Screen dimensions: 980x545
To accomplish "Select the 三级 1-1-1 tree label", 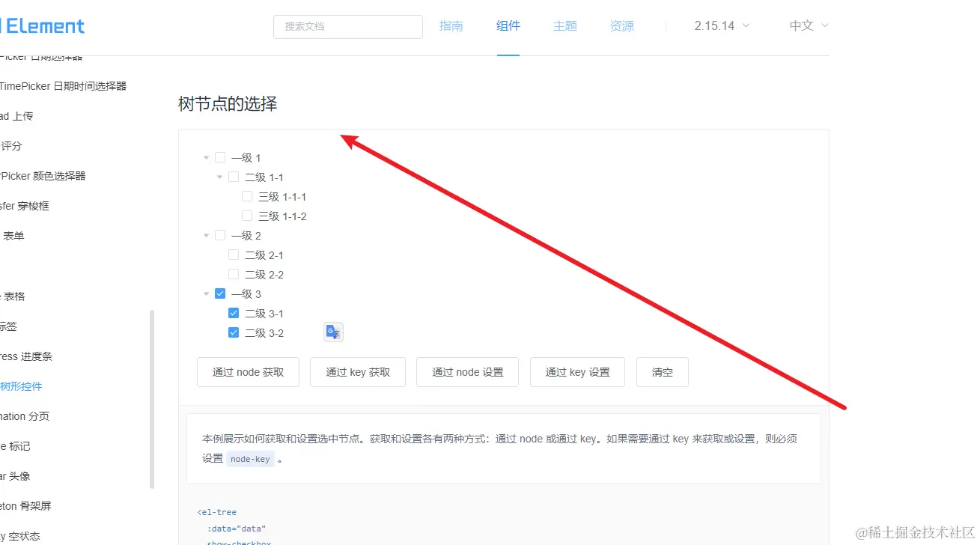I will 282,197.
